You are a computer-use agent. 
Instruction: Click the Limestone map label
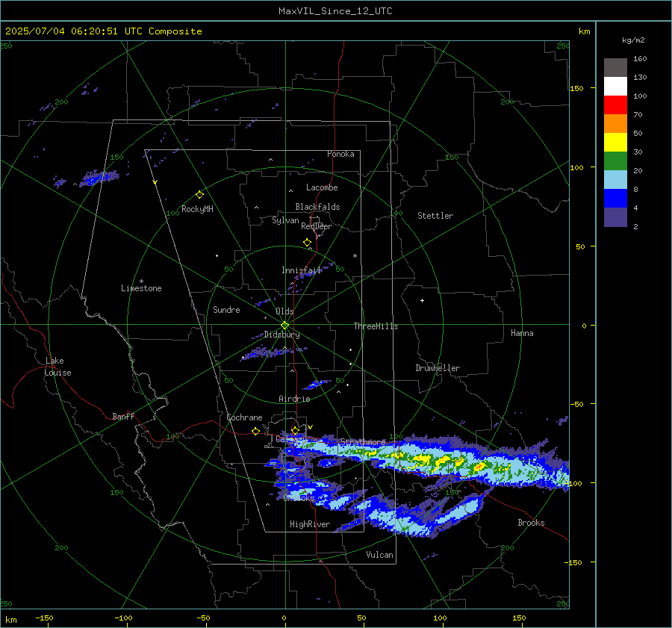[141, 288]
